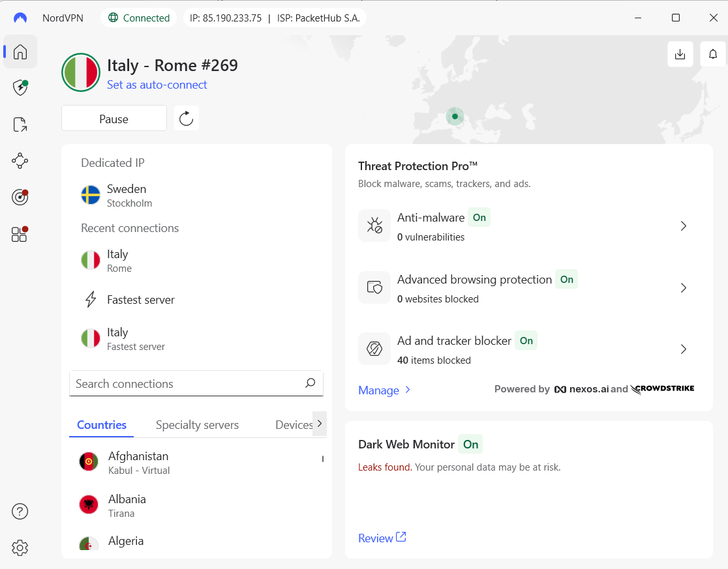Open Meshnet using the sidebar nodes icon

[20, 160]
